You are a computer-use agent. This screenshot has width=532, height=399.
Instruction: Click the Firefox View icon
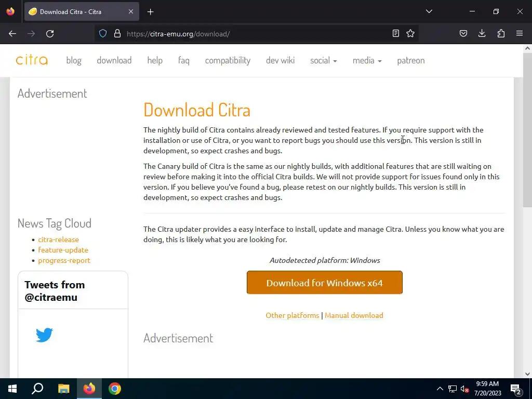(10, 11)
